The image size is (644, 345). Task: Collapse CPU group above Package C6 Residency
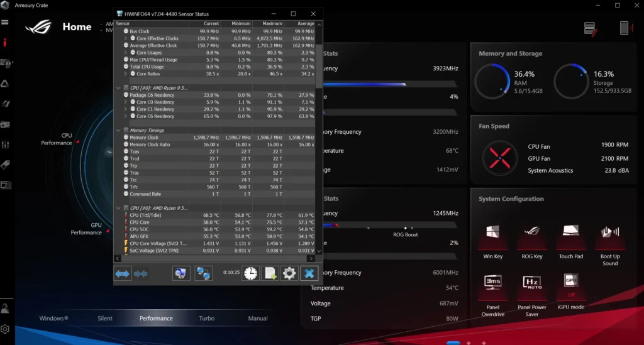119,88
